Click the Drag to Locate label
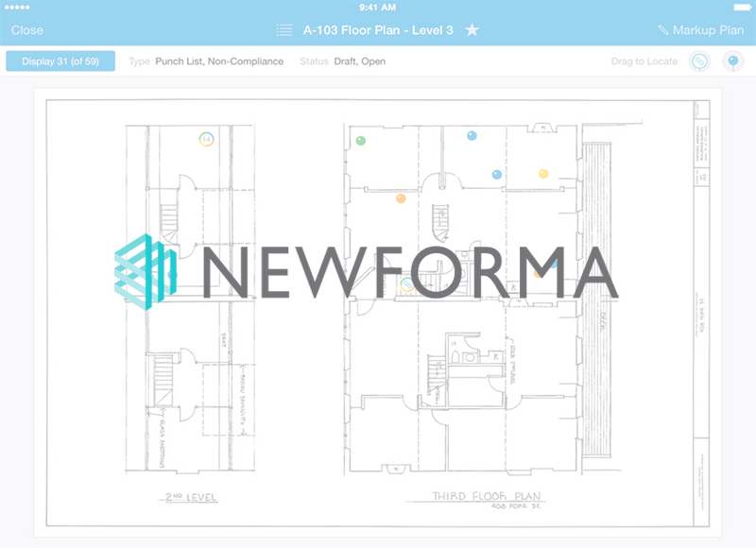Screen dimensions: 756x548 [x=642, y=60]
